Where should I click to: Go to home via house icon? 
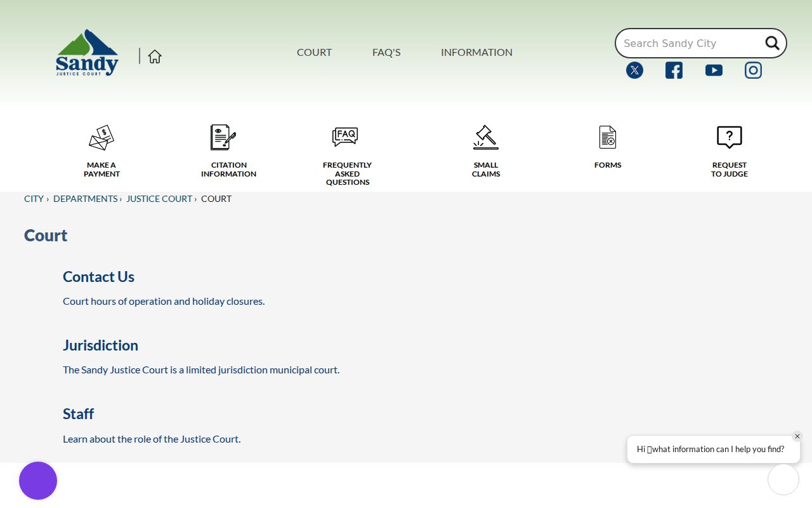pyautogui.click(x=155, y=57)
